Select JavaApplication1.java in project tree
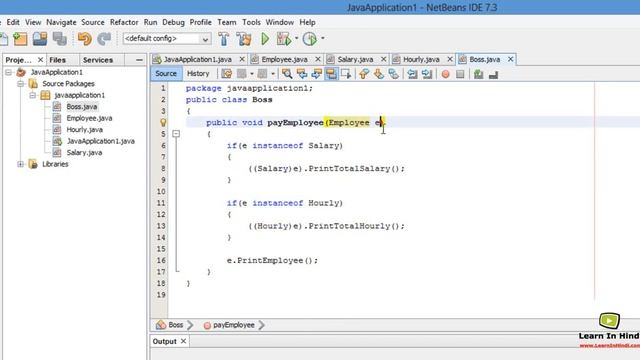This screenshot has height=360, width=640. click(x=100, y=141)
